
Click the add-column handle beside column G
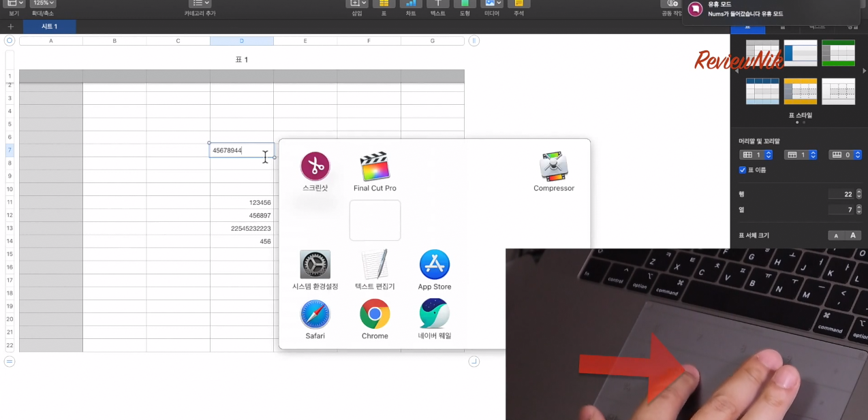click(x=474, y=41)
